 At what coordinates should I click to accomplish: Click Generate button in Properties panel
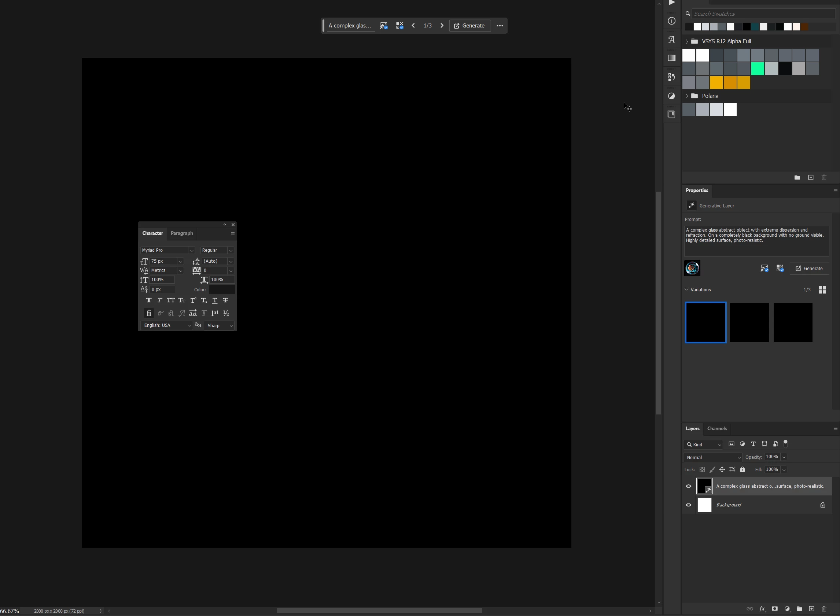(809, 269)
